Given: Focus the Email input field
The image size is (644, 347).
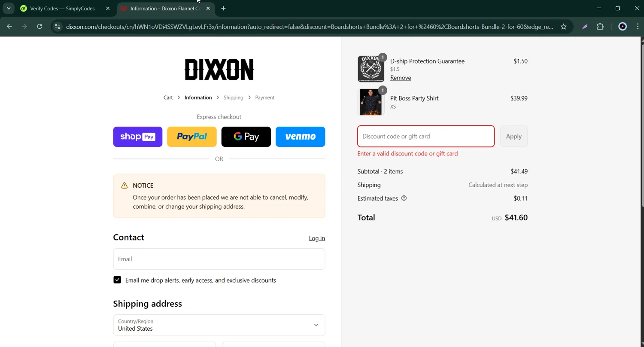Looking at the screenshot, I should tap(219, 259).
